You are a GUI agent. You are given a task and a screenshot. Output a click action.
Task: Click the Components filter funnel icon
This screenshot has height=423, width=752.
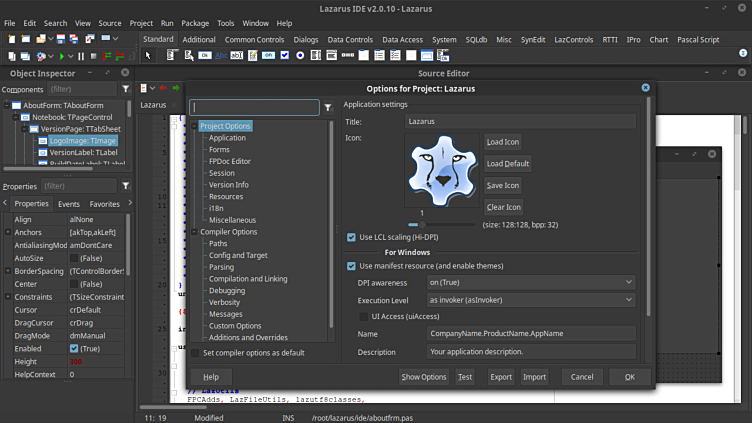[x=125, y=89]
